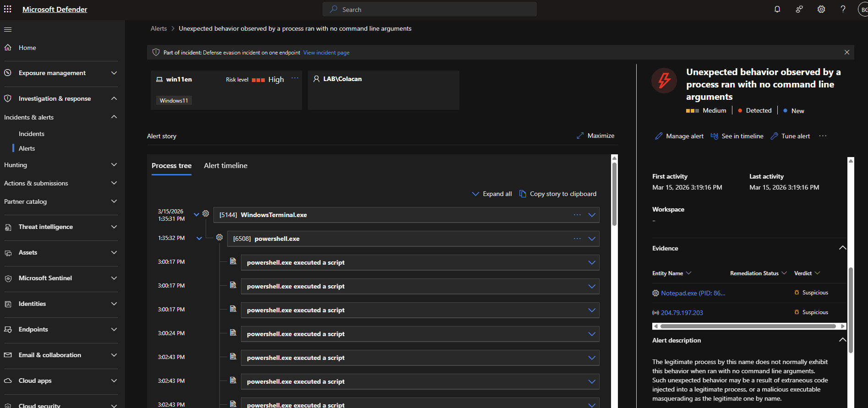The width and height of the screenshot is (868, 408).
Task: Click in the Search input field
Action: [x=430, y=9]
